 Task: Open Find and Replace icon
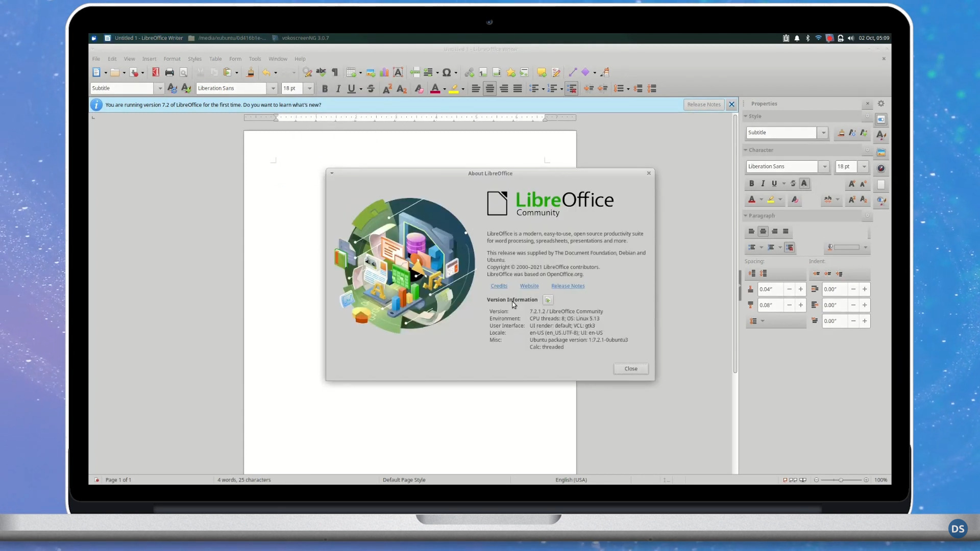[x=307, y=72]
